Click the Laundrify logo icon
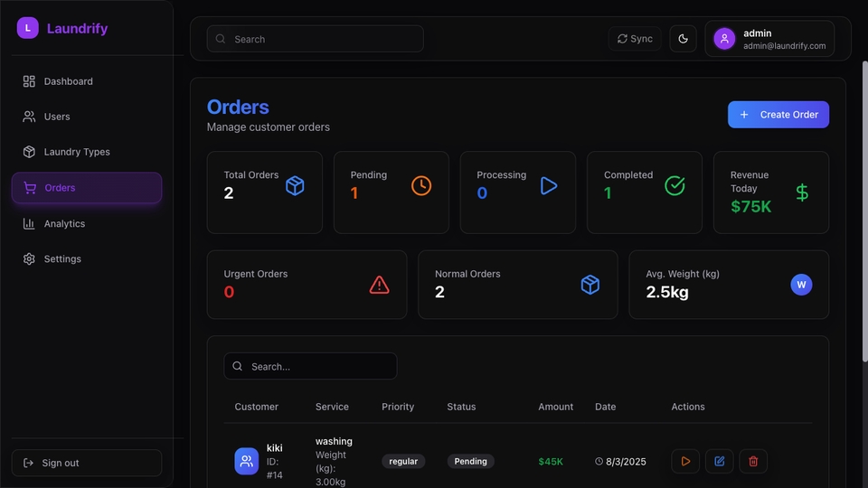The height and width of the screenshot is (488, 868). tap(28, 28)
